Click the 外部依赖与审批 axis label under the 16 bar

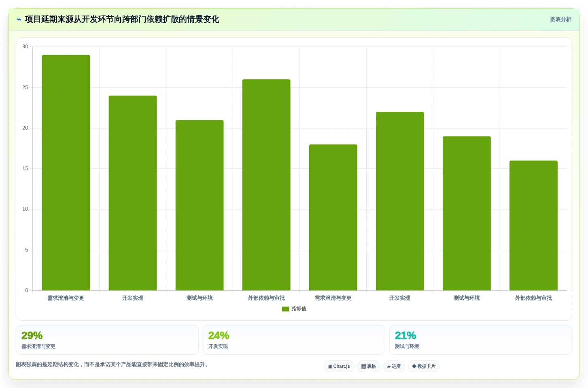click(533, 298)
